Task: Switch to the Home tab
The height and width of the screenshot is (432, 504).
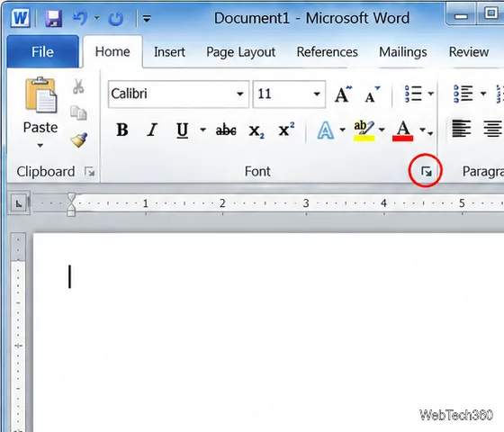Action: tap(112, 52)
